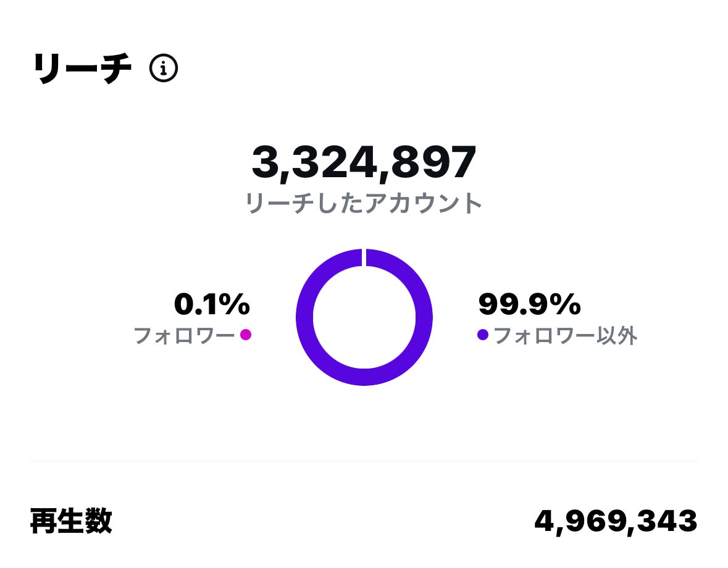Select the フォロワー以外 legend label

pyautogui.click(x=566, y=336)
